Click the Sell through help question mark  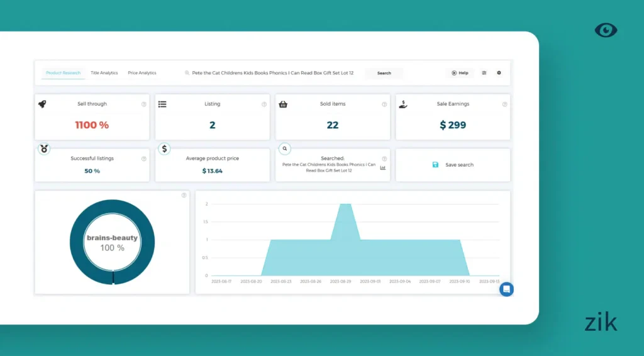coord(143,104)
